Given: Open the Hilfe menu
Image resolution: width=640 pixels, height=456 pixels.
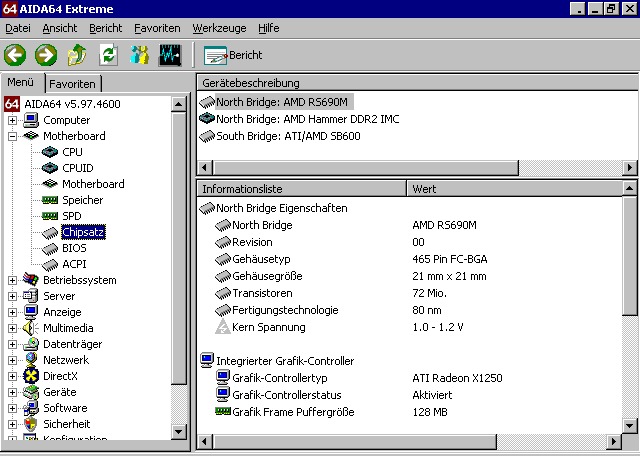Looking at the screenshot, I should 269,28.
